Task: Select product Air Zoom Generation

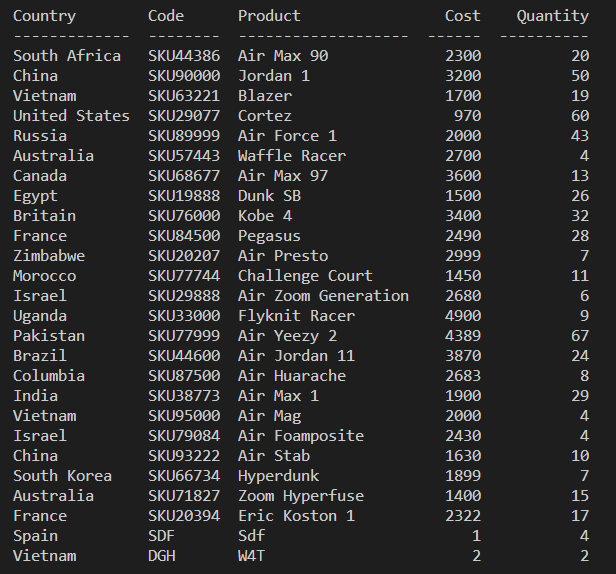Action: [x=323, y=296]
